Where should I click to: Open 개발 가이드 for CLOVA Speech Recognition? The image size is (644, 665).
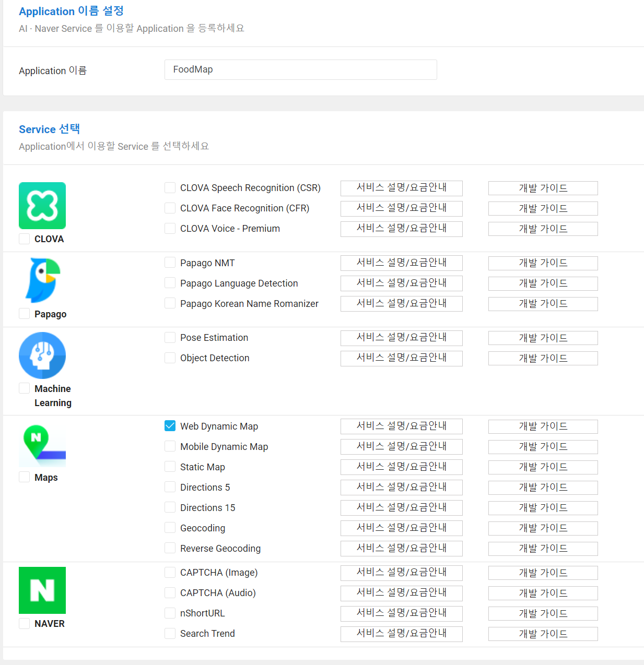[x=543, y=188]
